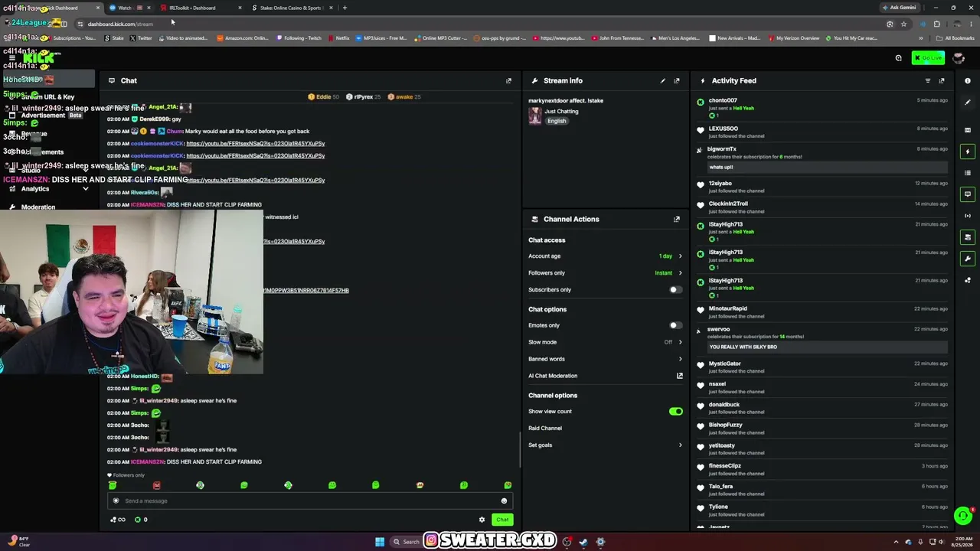The height and width of the screenshot is (551, 980).
Task: Click the Just Chatting category thumbnail
Action: (535, 116)
